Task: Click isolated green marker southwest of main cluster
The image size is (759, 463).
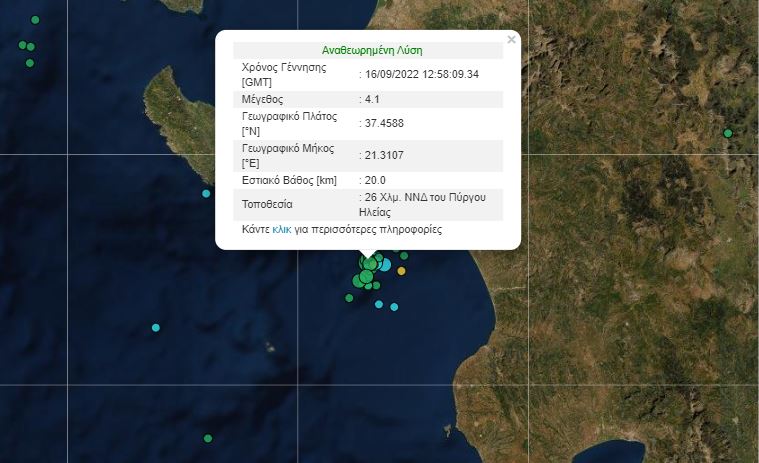Action: [x=349, y=298]
